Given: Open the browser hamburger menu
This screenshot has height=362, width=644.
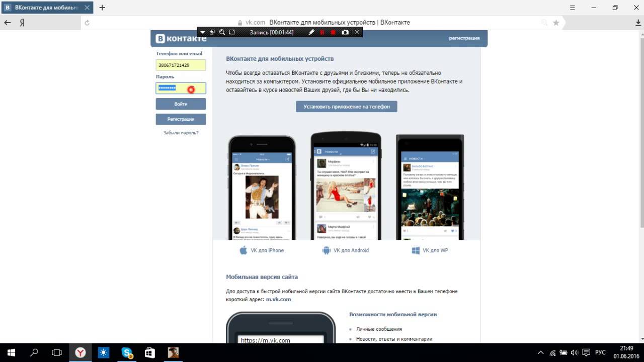Looking at the screenshot, I should (573, 8).
